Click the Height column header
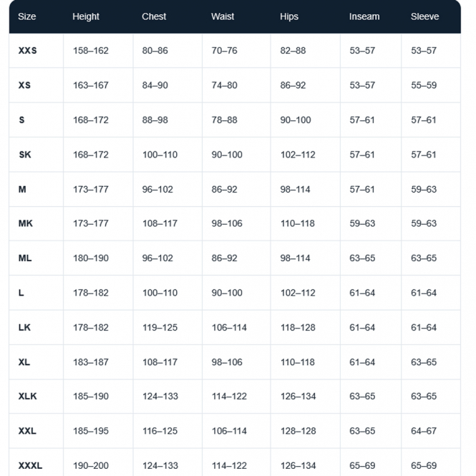This screenshot has width=476, height=476. click(x=86, y=16)
